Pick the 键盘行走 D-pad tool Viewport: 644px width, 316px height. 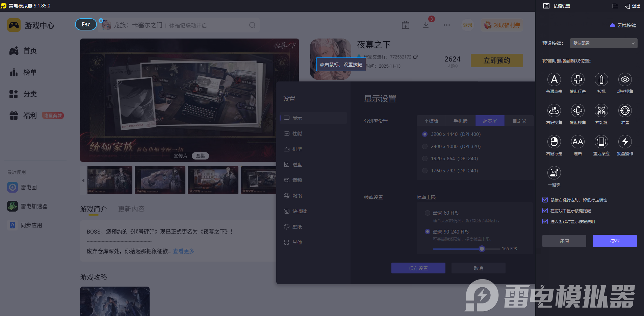[577, 80]
